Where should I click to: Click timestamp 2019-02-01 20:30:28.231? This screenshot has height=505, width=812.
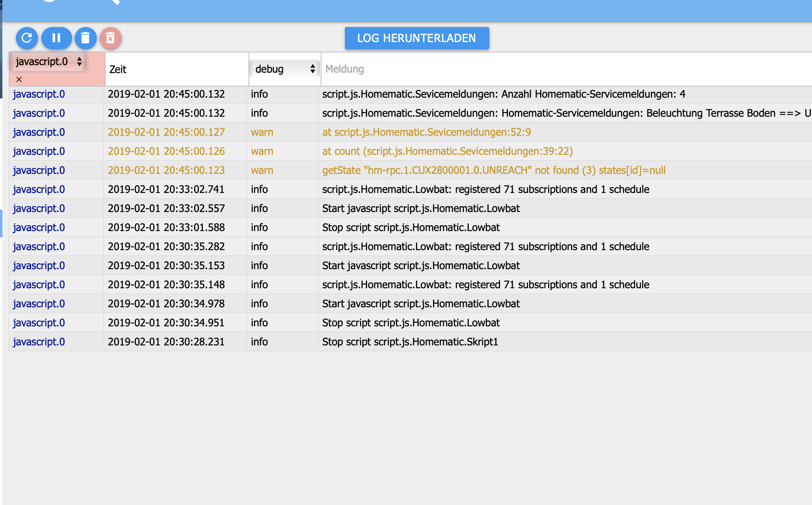click(x=166, y=342)
